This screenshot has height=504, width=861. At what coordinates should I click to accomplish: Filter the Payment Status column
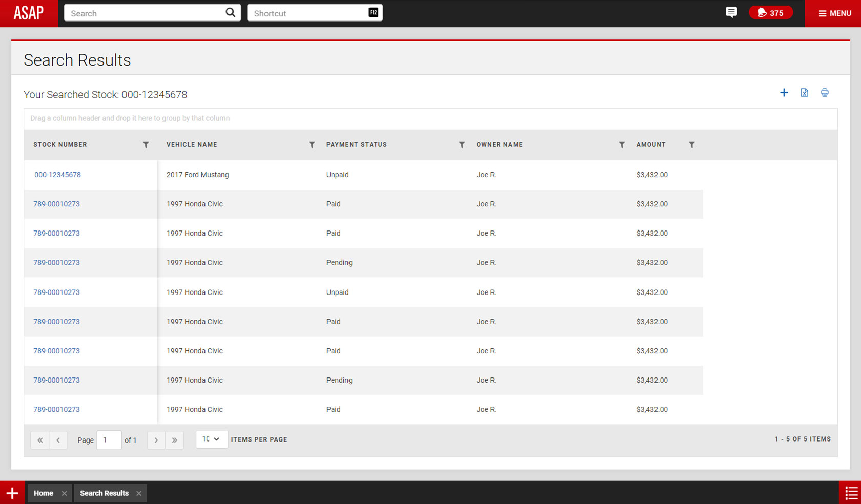click(462, 145)
